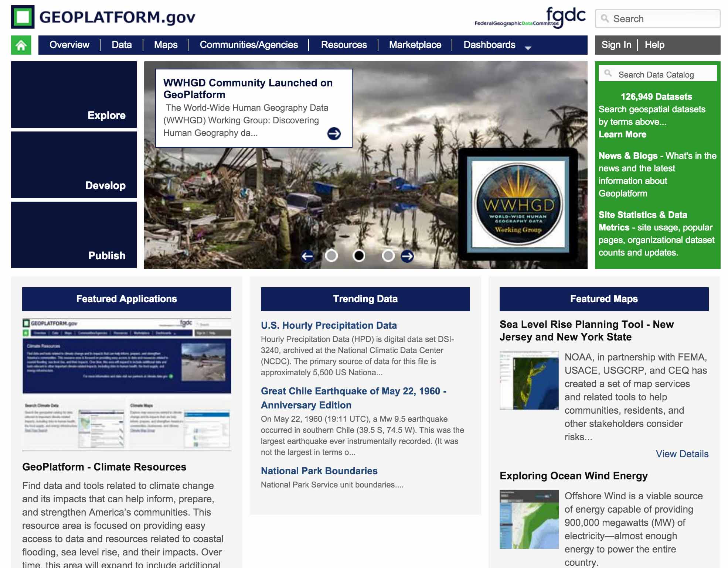Open the Data menu item
Image resolution: width=728 pixels, height=568 pixels.
click(x=122, y=45)
